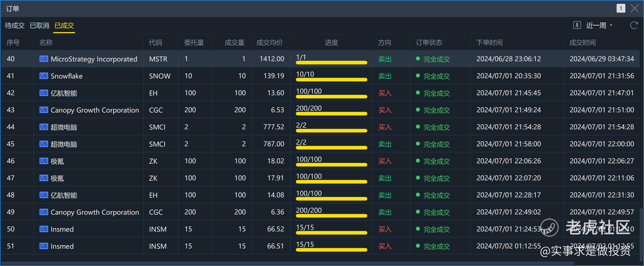Sort by the 委托量 column header
The height and width of the screenshot is (266, 644).
[x=194, y=43]
